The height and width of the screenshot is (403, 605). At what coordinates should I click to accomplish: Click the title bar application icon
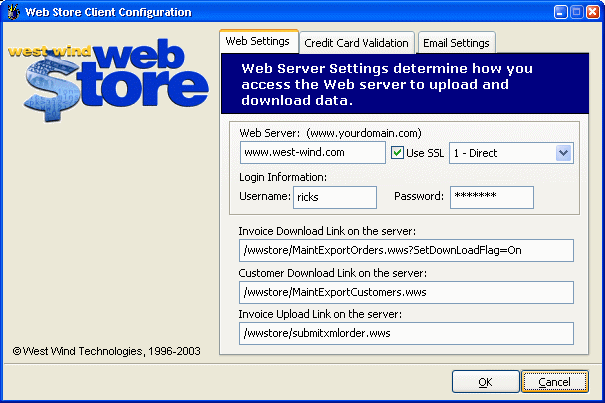point(14,12)
